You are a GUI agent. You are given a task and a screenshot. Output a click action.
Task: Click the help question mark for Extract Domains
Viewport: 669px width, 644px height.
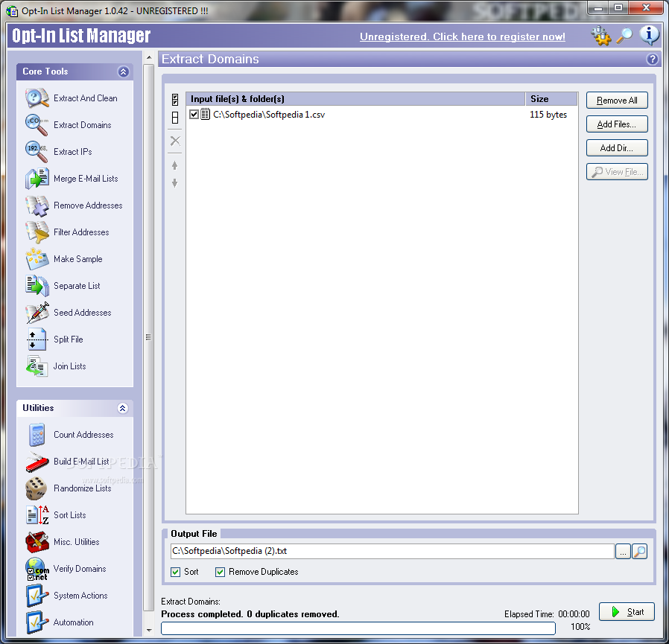tap(652, 60)
